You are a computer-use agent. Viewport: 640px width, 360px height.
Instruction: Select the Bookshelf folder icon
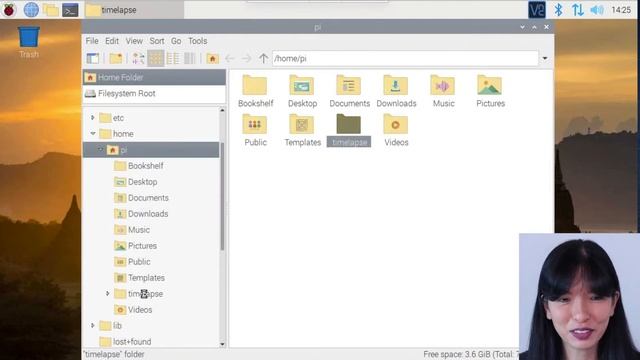pyautogui.click(x=256, y=91)
